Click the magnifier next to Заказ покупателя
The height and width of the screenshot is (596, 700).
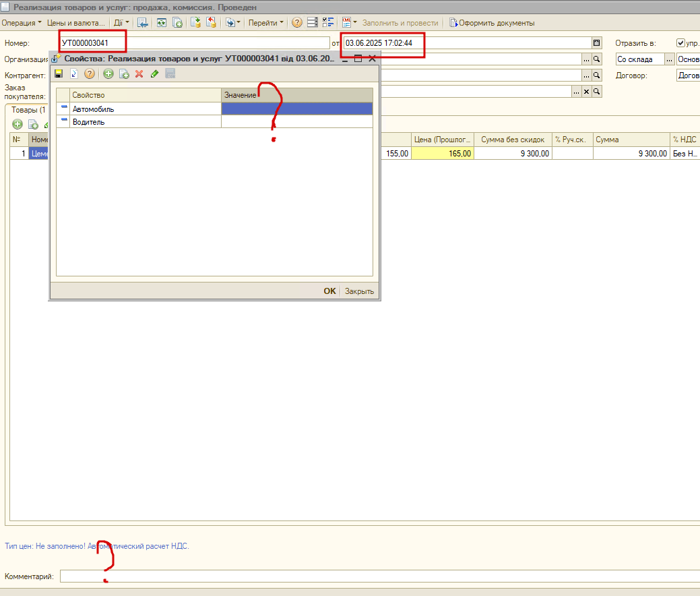596,92
